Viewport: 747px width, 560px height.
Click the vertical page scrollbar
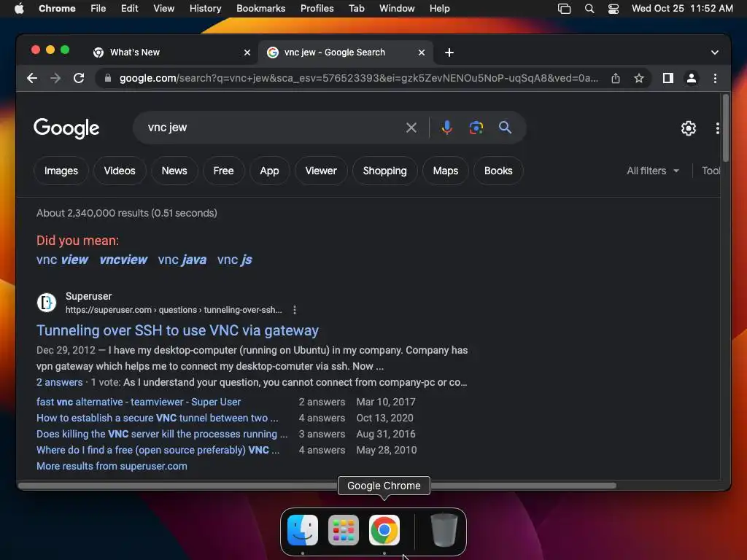(726, 128)
